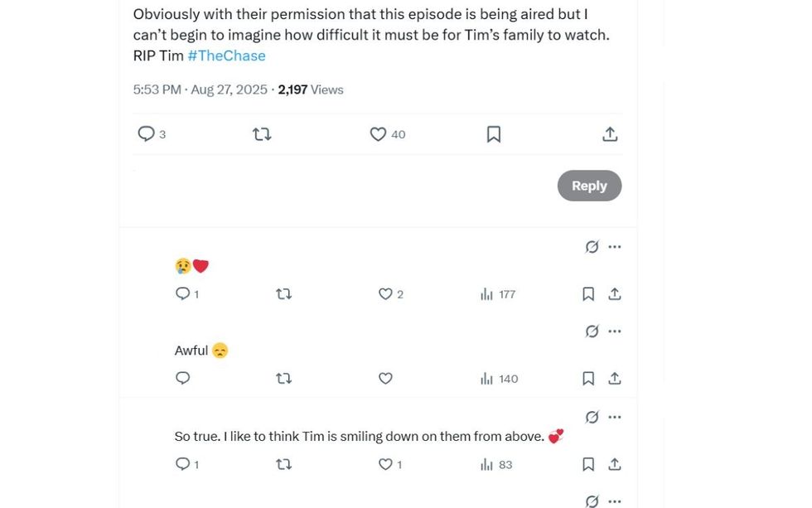This screenshot has height=508, width=812.
Task: Click the Reply button
Action: click(589, 186)
